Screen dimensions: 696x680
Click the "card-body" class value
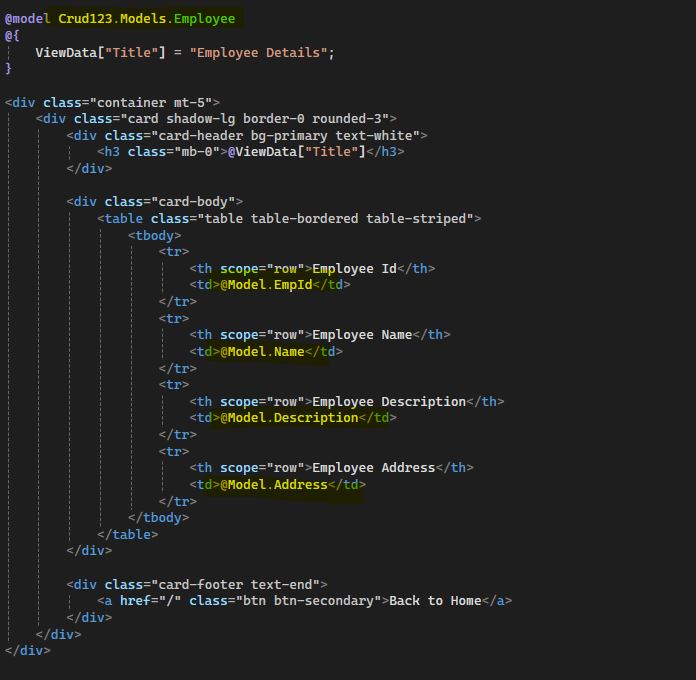point(196,202)
